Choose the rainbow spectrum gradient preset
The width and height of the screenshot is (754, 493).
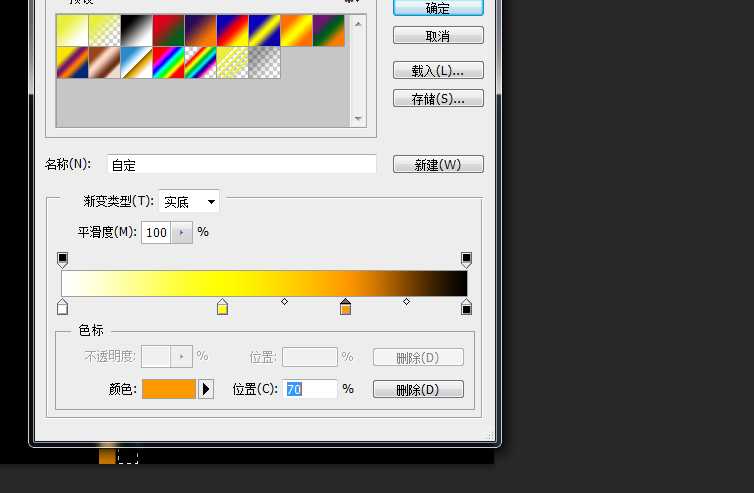point(168,62)
